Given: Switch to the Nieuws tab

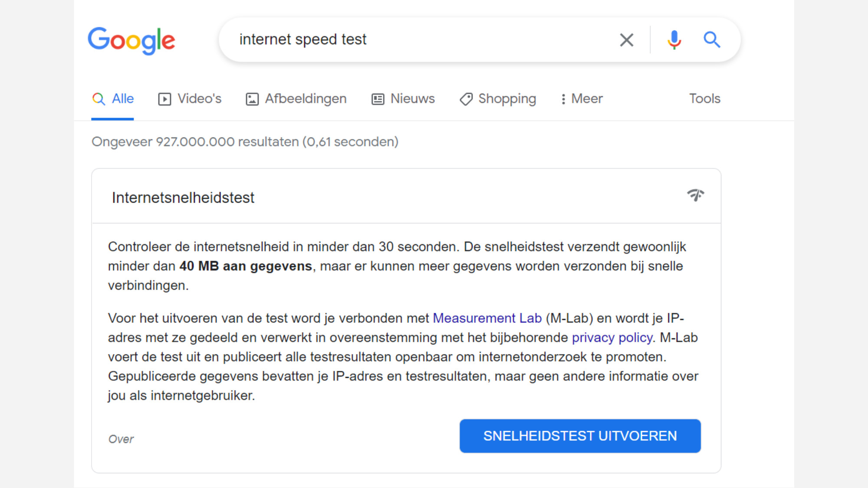Looking at the screenshot, I should tap(412, 99).
